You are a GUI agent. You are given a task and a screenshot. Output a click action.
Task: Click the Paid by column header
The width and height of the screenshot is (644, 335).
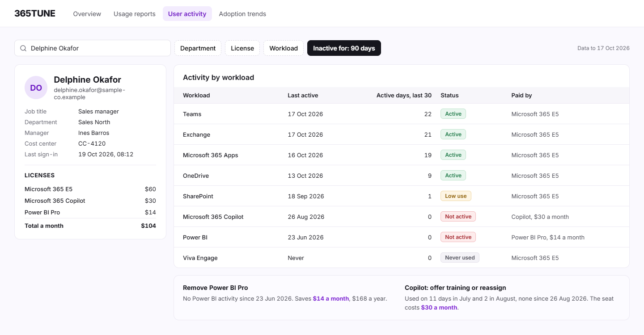(521, 96)
